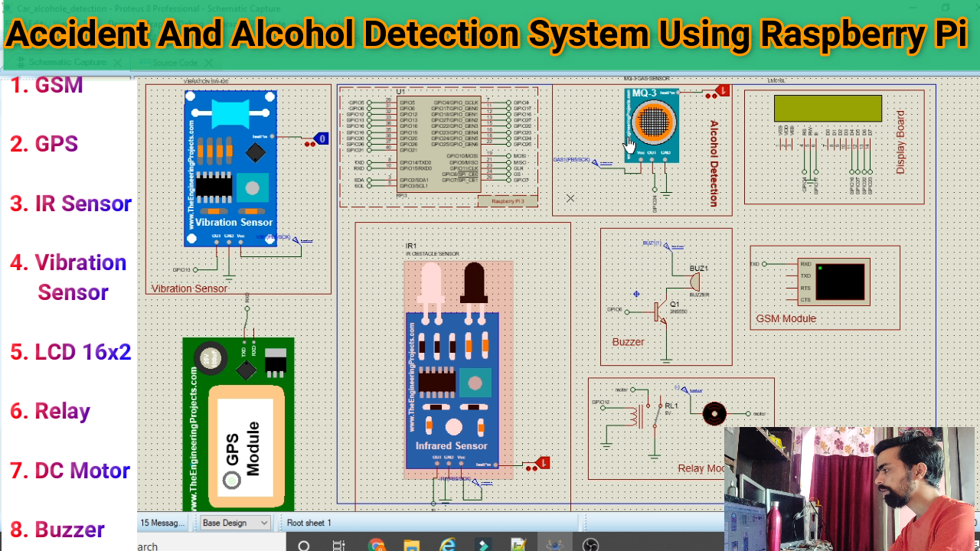Open Google Chrome from the taskbar
Image resolution: width=980 pixels, height=551 pixels.
pos(376,545)
